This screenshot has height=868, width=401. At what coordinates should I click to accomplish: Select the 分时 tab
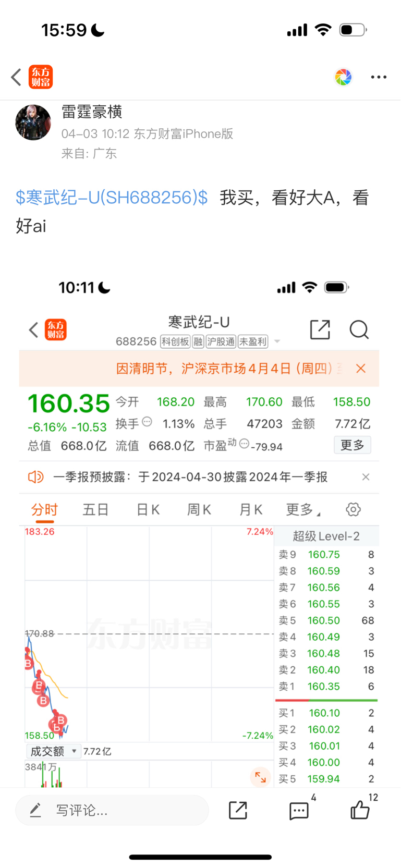coord(44,510)
